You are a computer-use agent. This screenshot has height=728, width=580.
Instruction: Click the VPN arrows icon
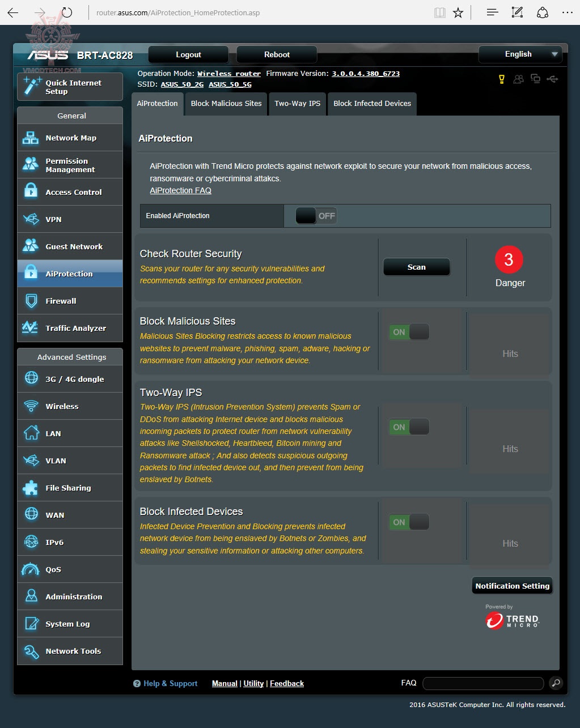[31, 219]
